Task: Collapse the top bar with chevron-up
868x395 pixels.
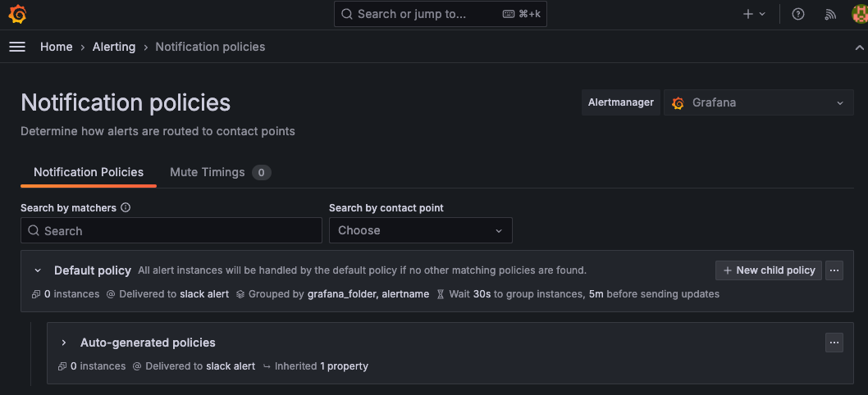Action: (x=859, y=48)
